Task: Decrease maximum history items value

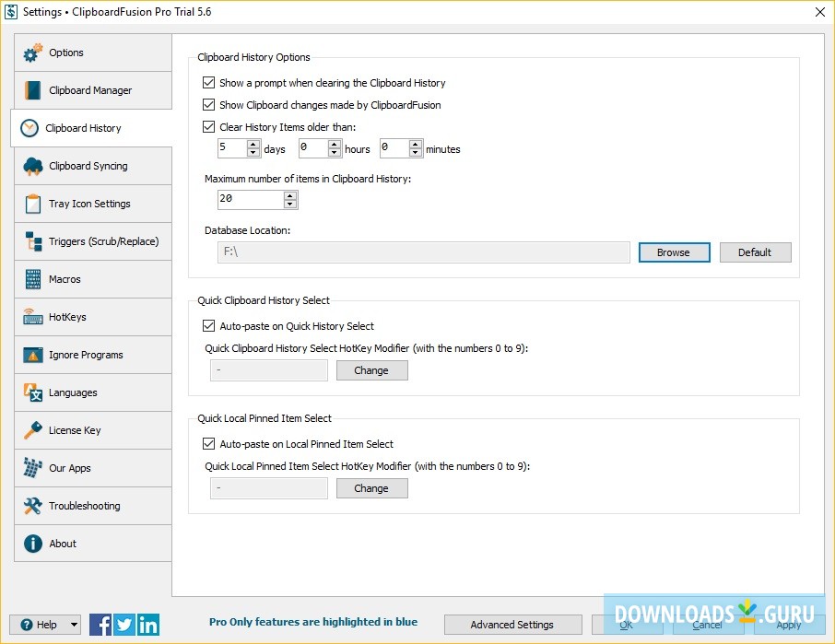Action: (x=290, y=205)
